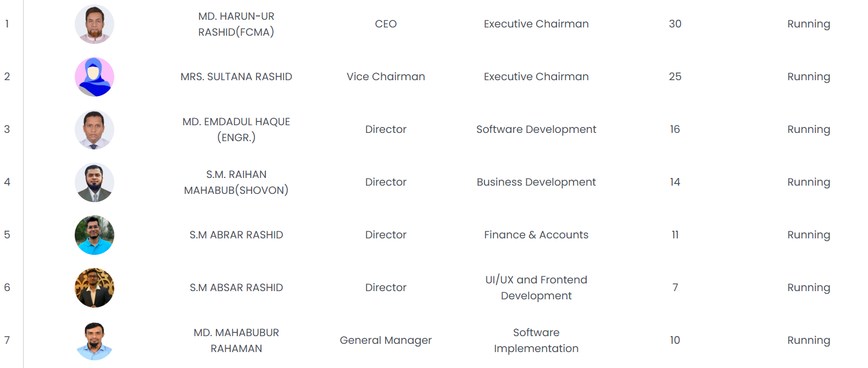Select the name MD. MAHABUBUR RAHAMAN
This screenshot has width=868, height=368.
coord(236,341)
